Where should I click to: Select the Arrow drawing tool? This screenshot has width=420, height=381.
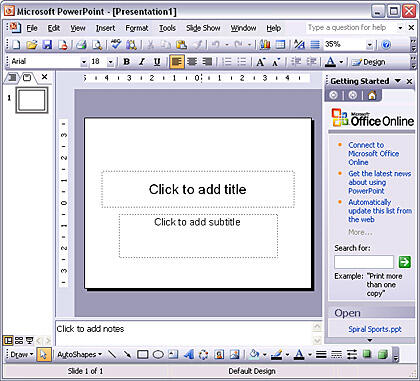(x=127, y=354)
